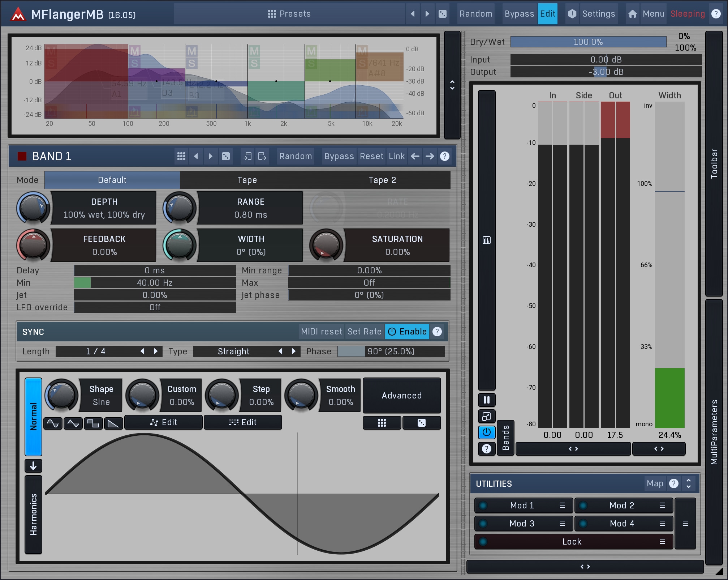Open the Utilities help question mark
Viewport: 728px width, 580px height.
[x=674, y=483]
